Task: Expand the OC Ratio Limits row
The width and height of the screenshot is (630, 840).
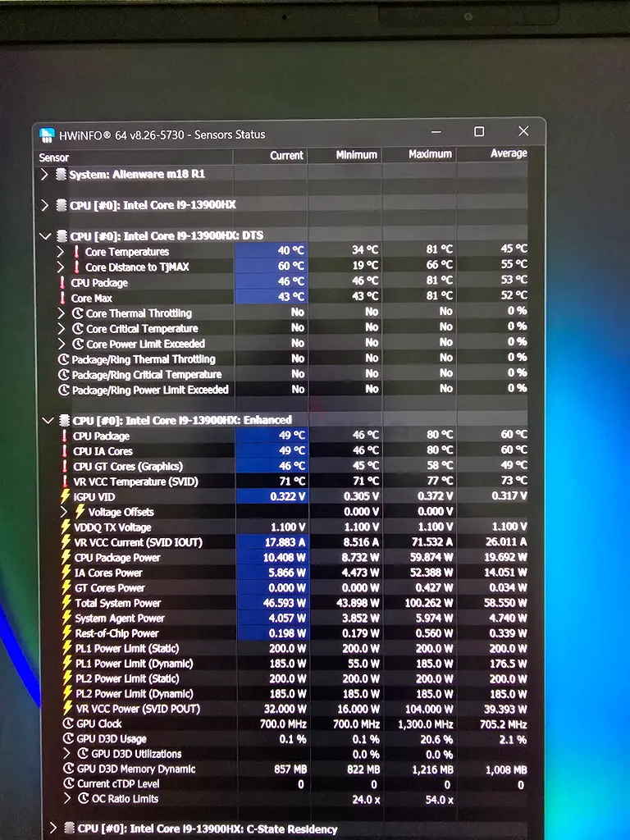Action: click(x=67, y=799)
